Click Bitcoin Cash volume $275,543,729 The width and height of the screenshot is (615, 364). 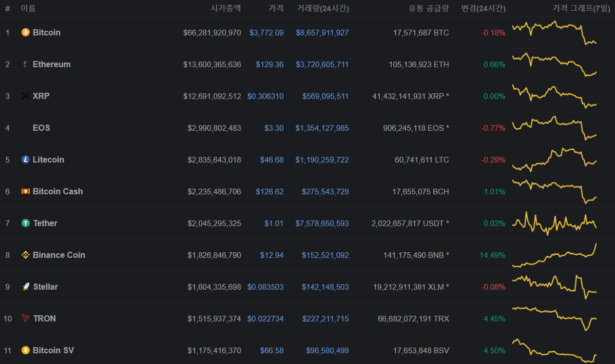pos(325,191)
